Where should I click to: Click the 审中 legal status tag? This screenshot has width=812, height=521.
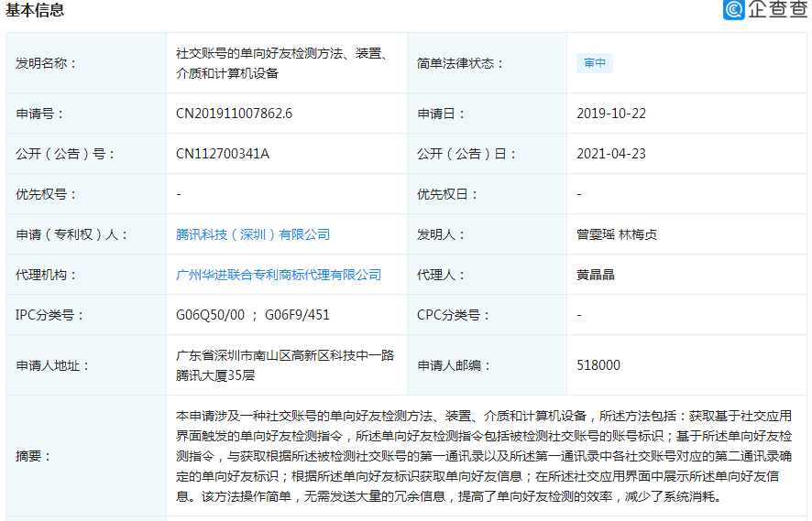point(595,63)
